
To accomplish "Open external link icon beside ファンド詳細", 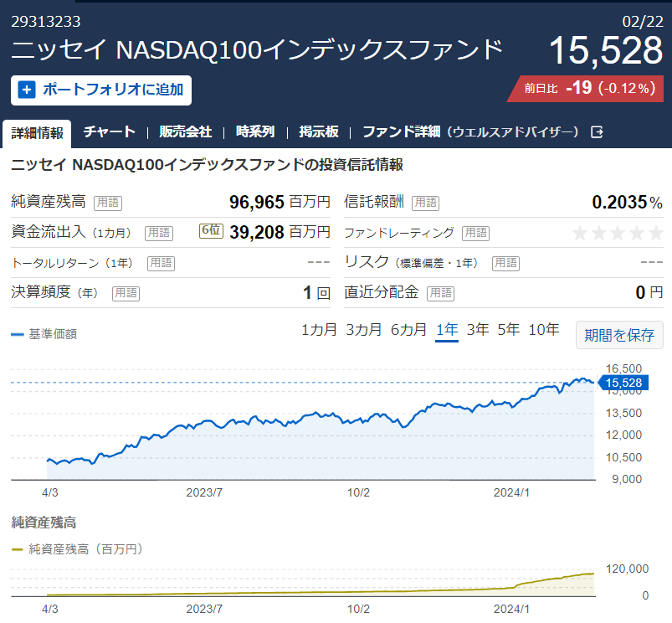I will click(597, 132).
